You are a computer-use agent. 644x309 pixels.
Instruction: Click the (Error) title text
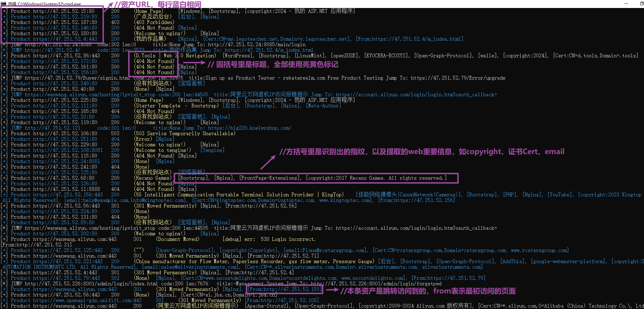pyautogui.click(x=143, y=139)
